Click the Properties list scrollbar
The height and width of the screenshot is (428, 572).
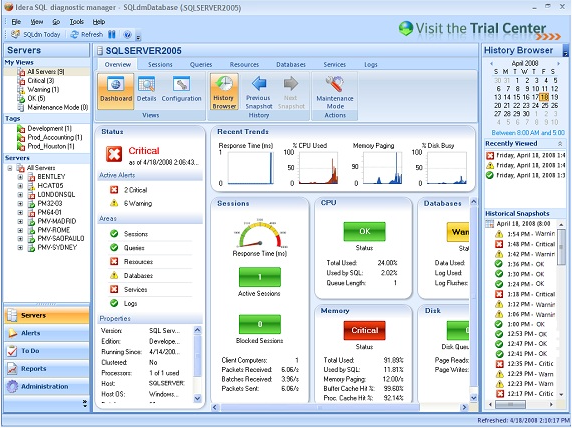click(x=197, y=364)
